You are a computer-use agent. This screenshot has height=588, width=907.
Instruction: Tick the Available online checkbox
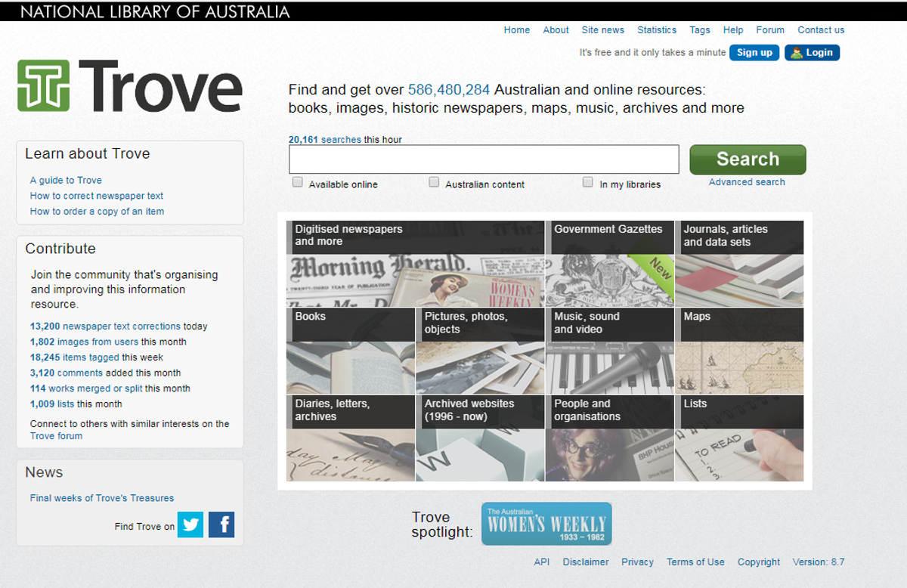click(298, 182)
